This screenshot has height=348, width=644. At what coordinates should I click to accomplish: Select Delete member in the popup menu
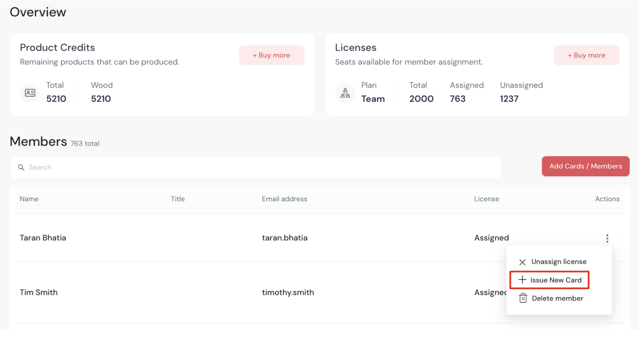[x=557, y=298]
